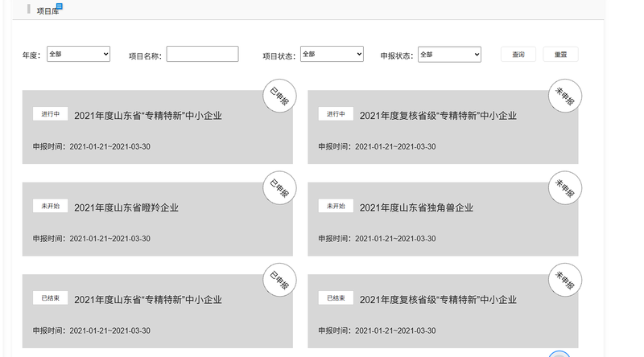Viewport: 644px width, 357px height.
Task: Click the 查询 button
Action: click(x=518, y=55)
